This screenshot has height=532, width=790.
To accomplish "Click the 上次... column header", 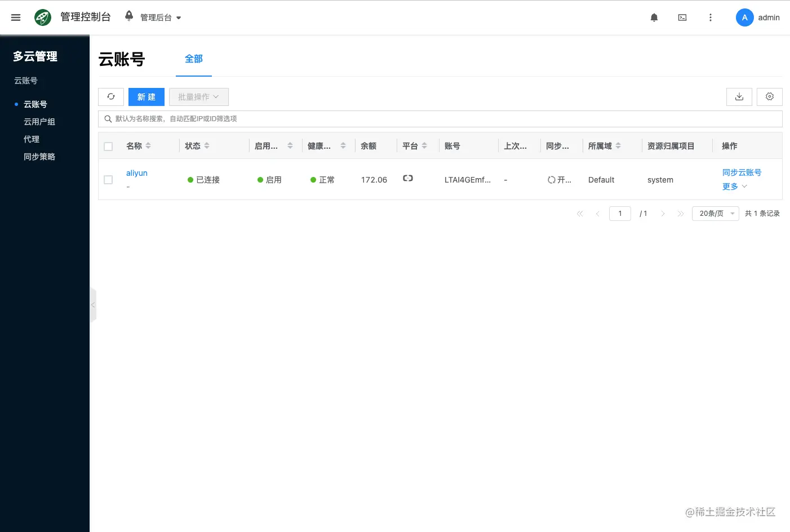I will coord(516,146).
